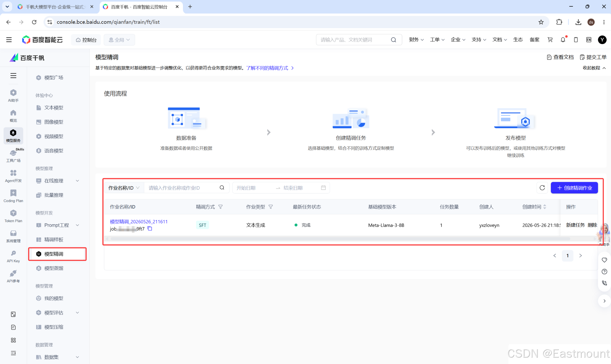This screenshot has width=611, height=364.
Task: Click search magnifier in job name field
Action: click(x=222, y=188)
